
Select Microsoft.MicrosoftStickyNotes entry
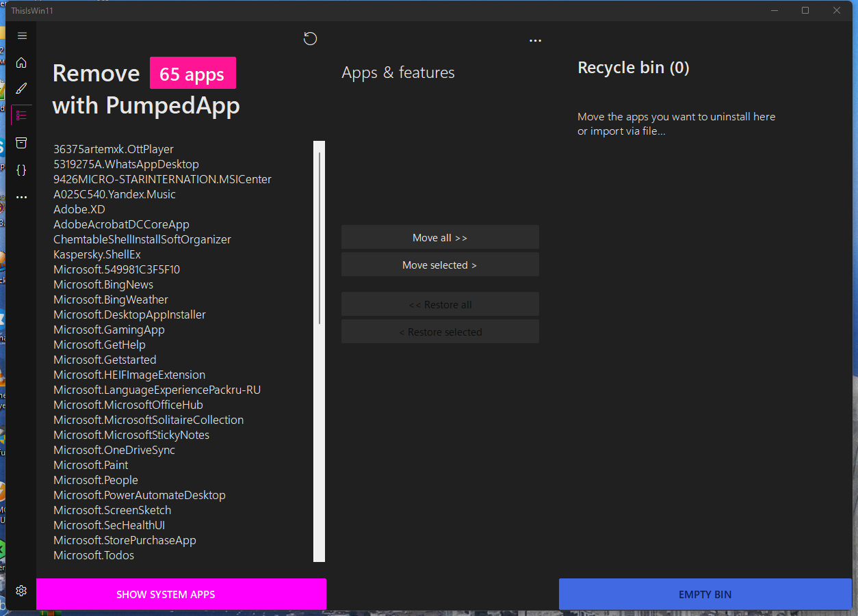tap(131, 435)
